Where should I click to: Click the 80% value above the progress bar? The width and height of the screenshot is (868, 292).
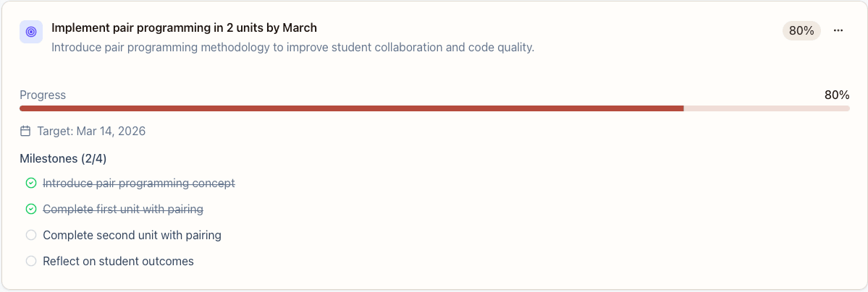pyautogui.click(x=836, y=95)
